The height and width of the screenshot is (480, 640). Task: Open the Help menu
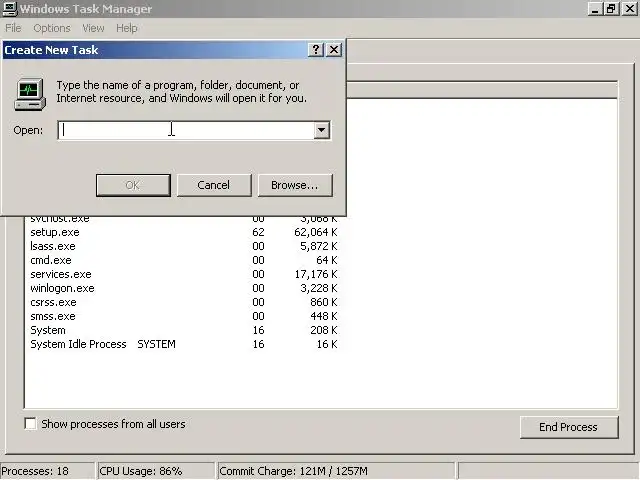[x=127, y=28]
